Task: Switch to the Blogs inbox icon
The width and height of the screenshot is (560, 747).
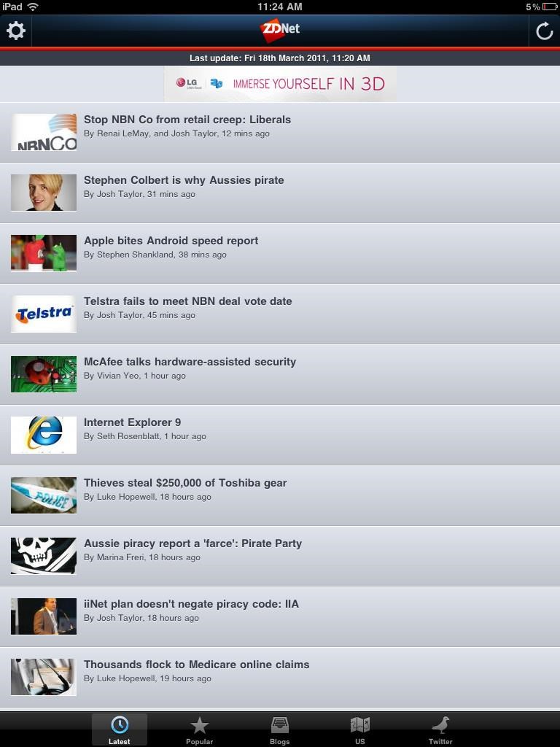Action: point(279,729)
